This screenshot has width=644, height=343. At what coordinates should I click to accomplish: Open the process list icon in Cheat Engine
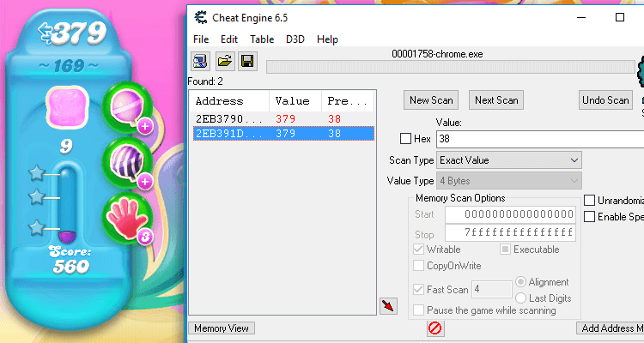pos(200,62)
